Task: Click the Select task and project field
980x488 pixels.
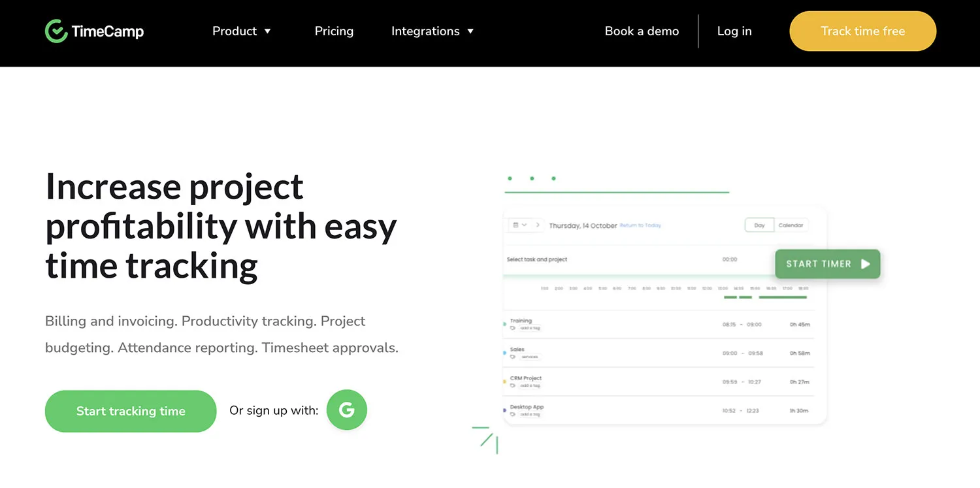Action: pyautogui.click(x=537, y=259)
